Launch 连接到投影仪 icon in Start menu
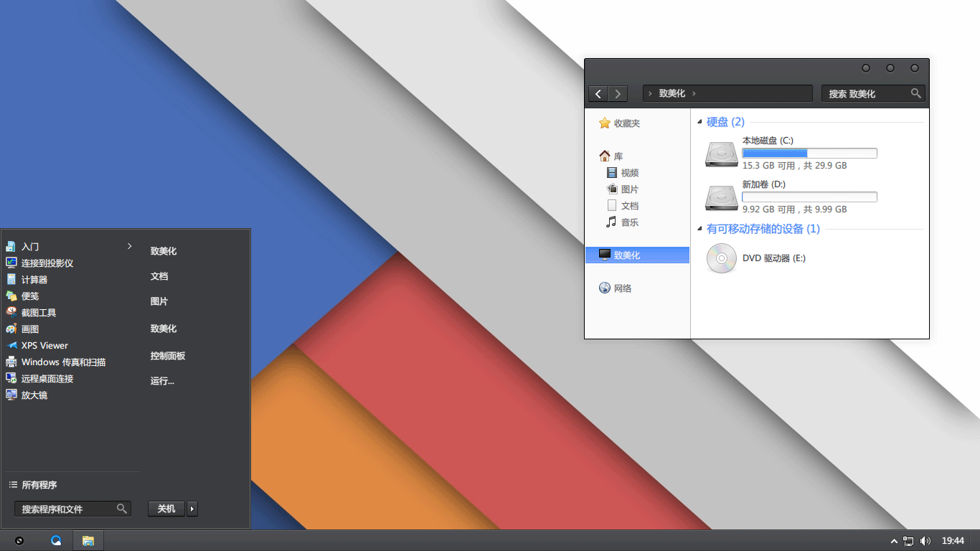 (x=11, y=263)
